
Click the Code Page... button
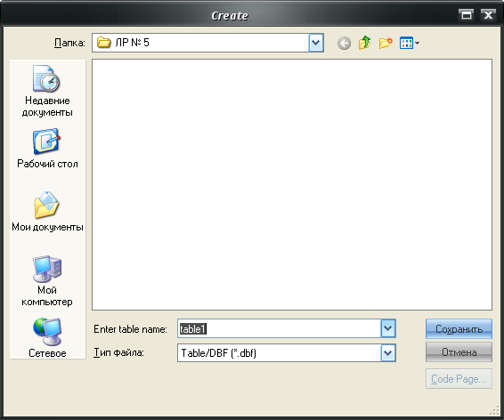pyautogui.click(x=459, y=379)
